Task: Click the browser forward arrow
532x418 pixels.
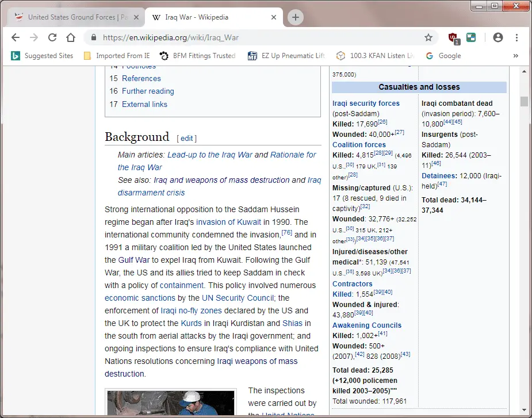Action: point(34,37)
